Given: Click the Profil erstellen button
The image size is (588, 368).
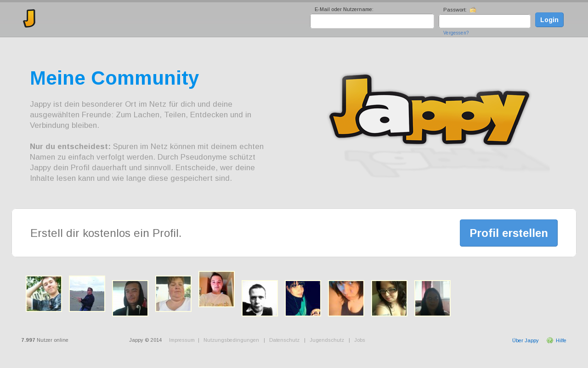Looking at the screenshot, I should [x=509, y=233].
